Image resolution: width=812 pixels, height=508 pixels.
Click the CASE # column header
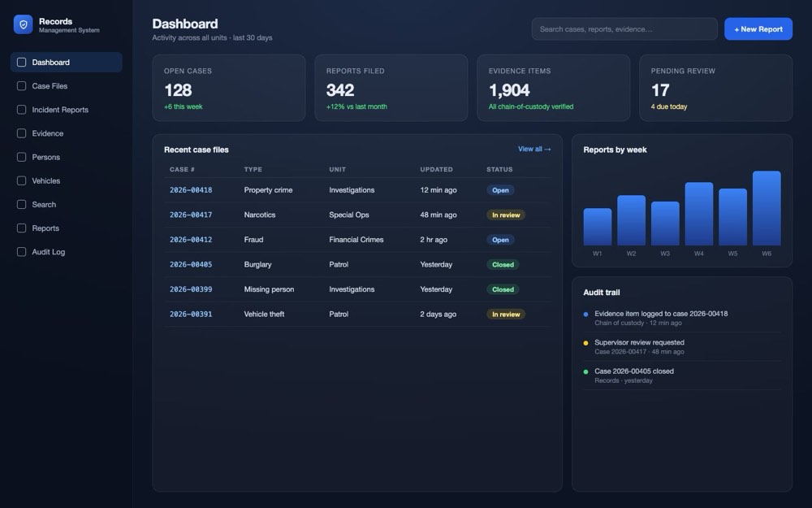point(182,170)
